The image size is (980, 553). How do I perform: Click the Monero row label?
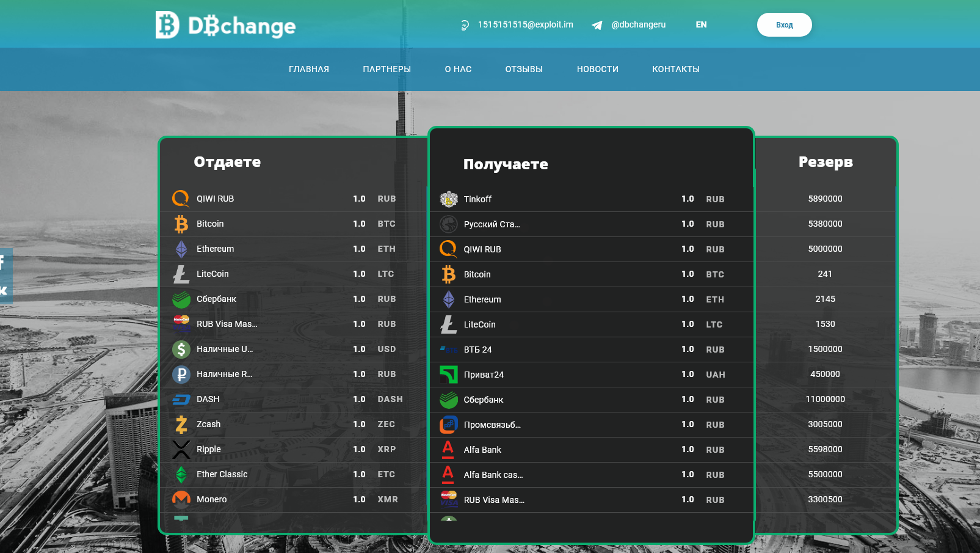(x=212, y=499)
